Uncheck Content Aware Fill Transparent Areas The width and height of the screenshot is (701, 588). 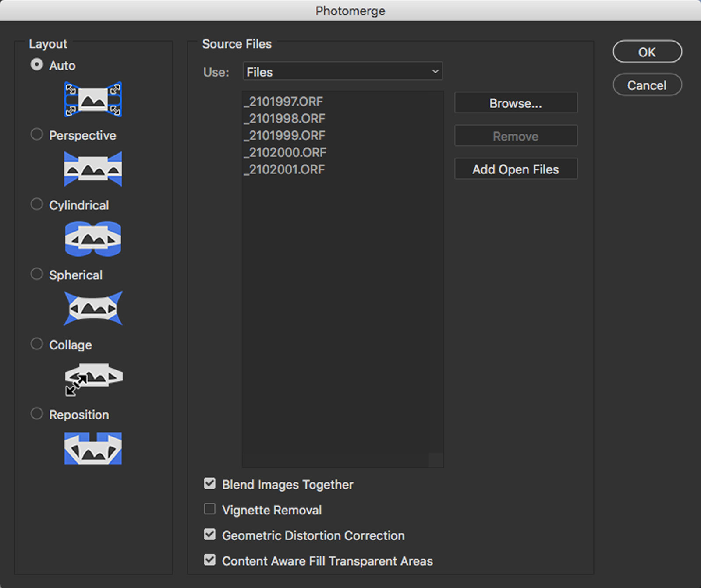point(210,560)
